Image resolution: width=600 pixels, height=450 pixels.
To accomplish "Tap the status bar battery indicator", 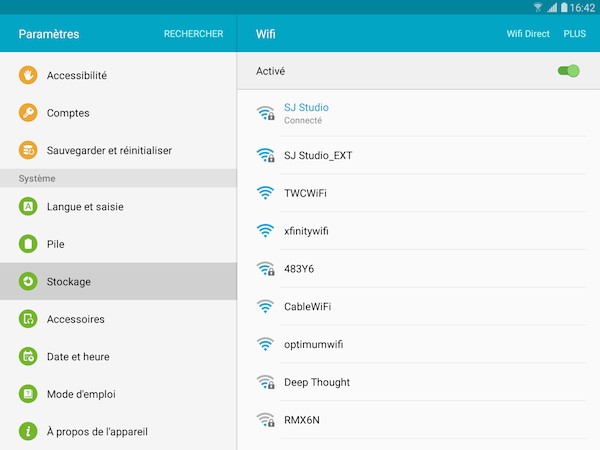I will [x=564, y=7].
